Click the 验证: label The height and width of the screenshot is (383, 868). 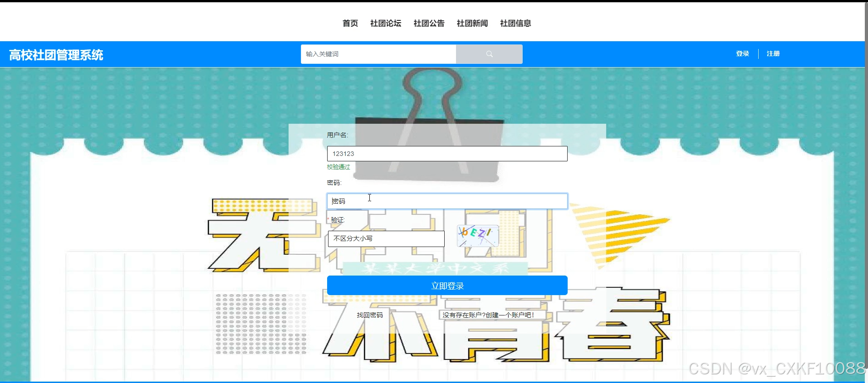(338, 220)
